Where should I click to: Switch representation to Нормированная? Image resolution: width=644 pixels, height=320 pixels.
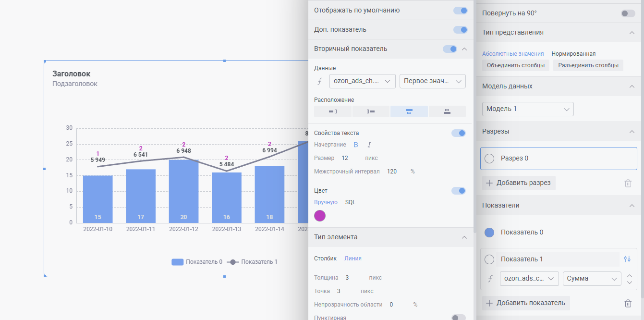click(x=573, y=54)
